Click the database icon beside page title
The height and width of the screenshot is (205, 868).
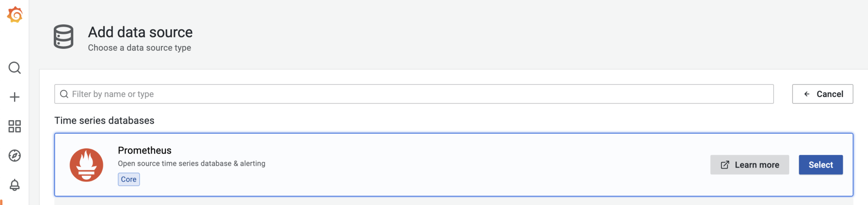pos(63,37)
